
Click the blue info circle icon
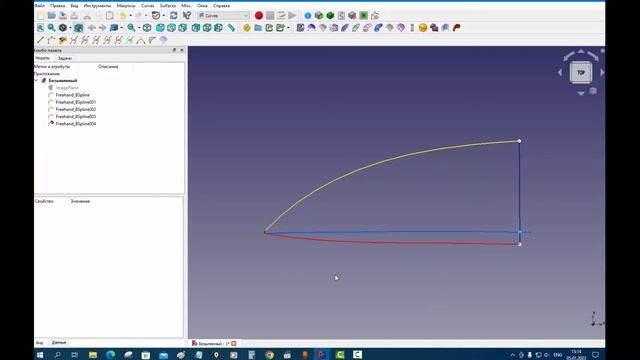coord(308,16)
